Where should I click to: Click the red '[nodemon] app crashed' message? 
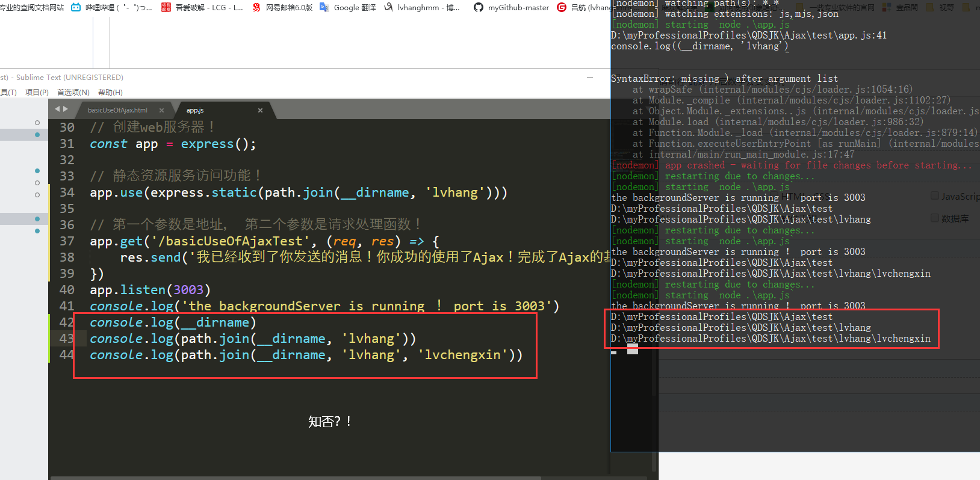pyautogui.click(x=792, y=165)
